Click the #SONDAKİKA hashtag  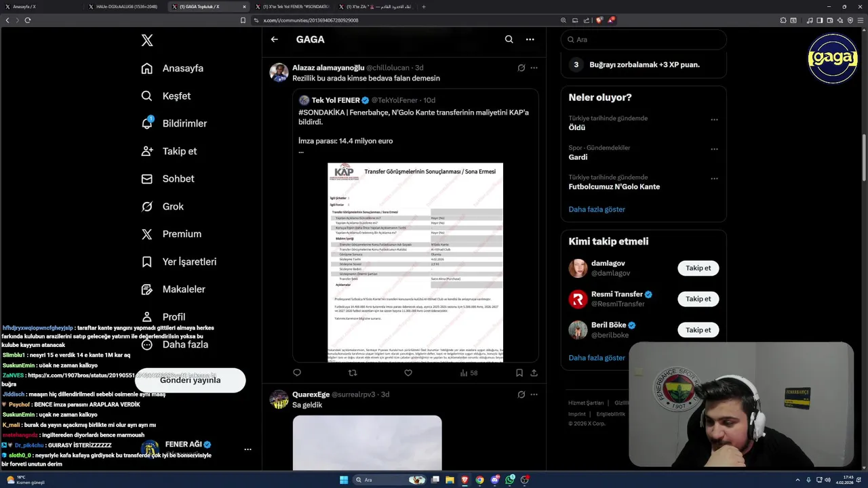[321, 113]
